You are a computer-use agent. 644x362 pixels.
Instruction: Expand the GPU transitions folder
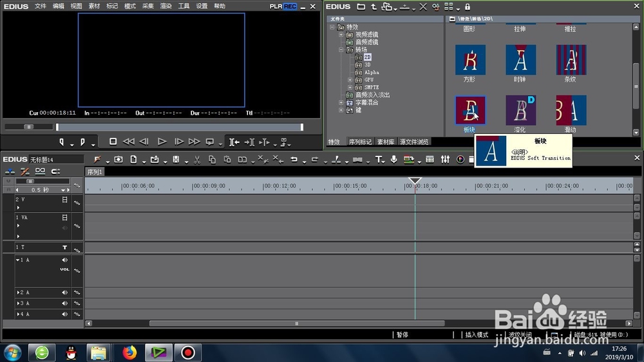pos(350,80)
